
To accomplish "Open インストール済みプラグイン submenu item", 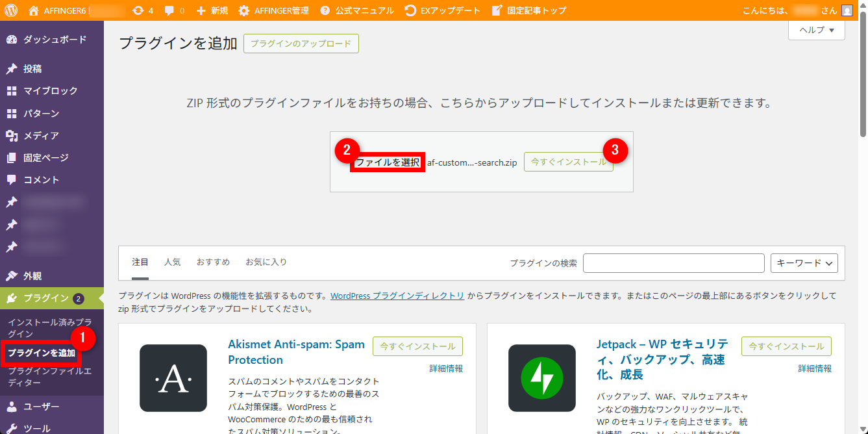I will 50,328.
